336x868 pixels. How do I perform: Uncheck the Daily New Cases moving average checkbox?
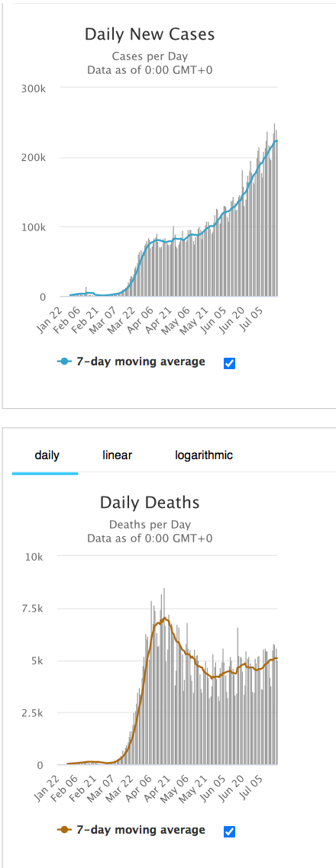[229, 363]
